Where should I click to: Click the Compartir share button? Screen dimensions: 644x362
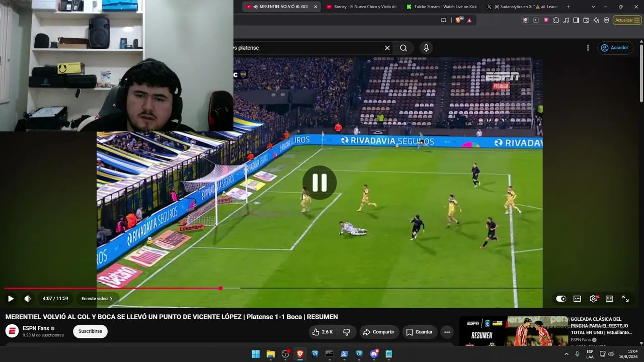click(378, 332)
